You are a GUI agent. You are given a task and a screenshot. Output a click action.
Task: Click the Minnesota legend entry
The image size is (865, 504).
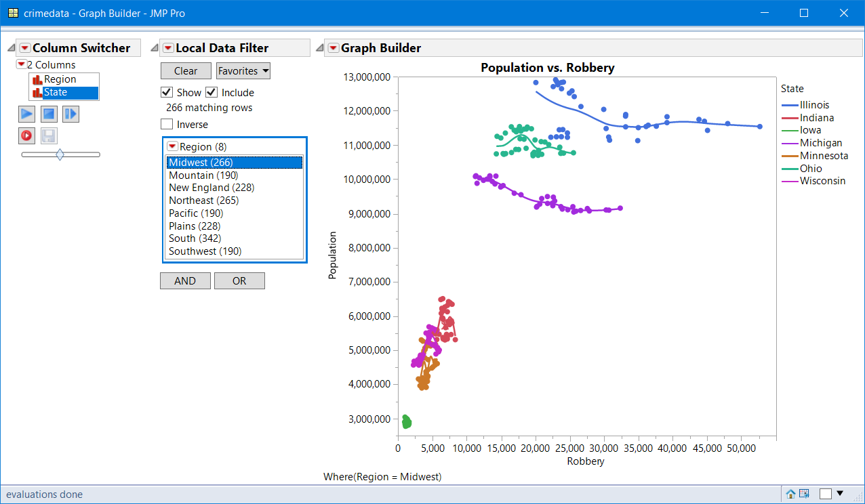(814, 156)
